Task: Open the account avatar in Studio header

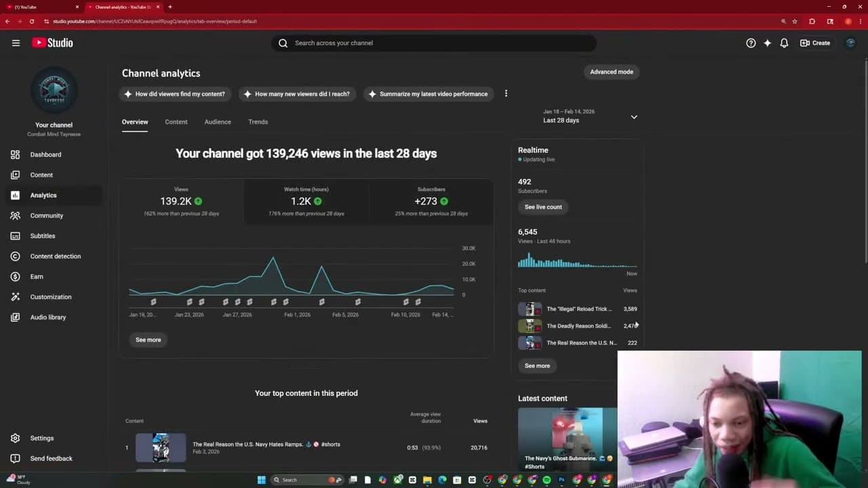Action: [x=850, y=43]
